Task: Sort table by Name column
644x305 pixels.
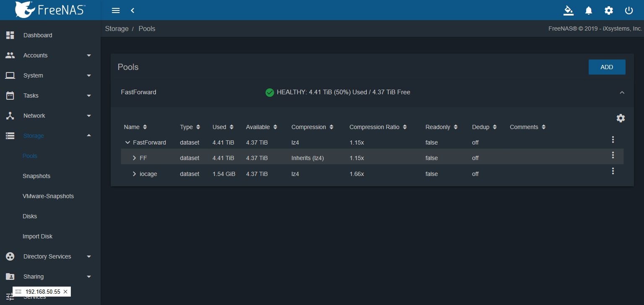Action: (x=145, y=127)
